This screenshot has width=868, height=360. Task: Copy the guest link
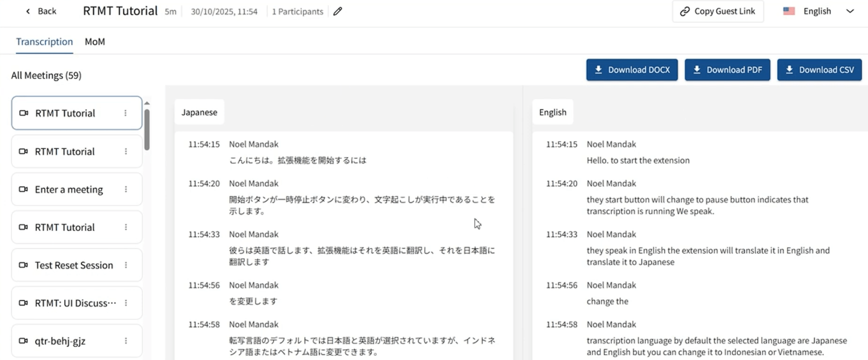(717, 11)
